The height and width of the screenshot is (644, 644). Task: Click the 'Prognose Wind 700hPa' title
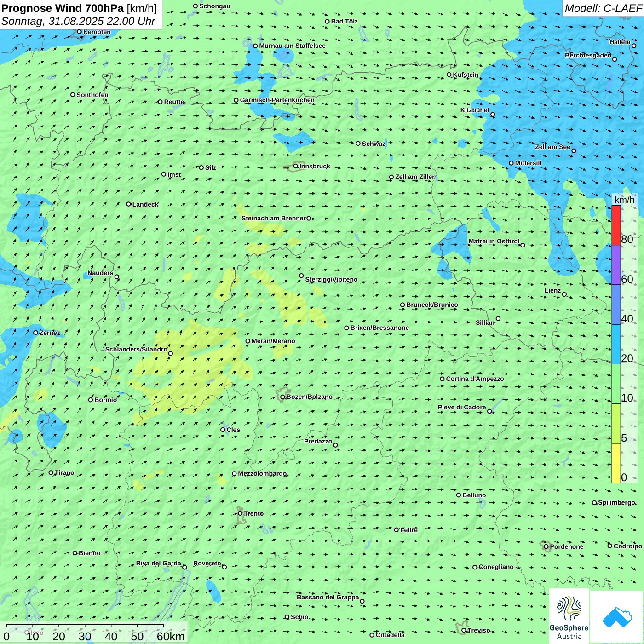[63, 8]
